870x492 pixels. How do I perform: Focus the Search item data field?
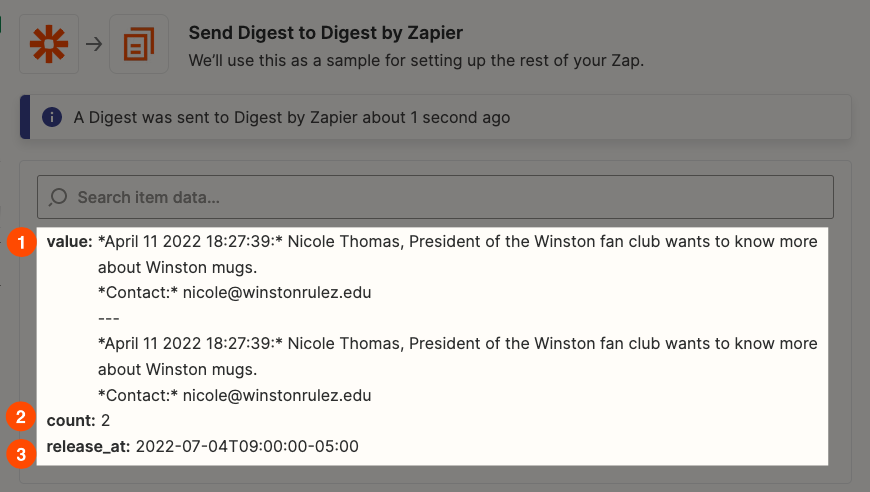coord(440,197)
